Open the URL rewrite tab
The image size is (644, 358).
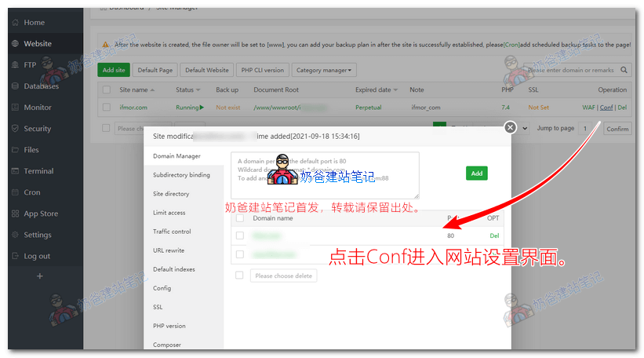(x=169, y=250)
